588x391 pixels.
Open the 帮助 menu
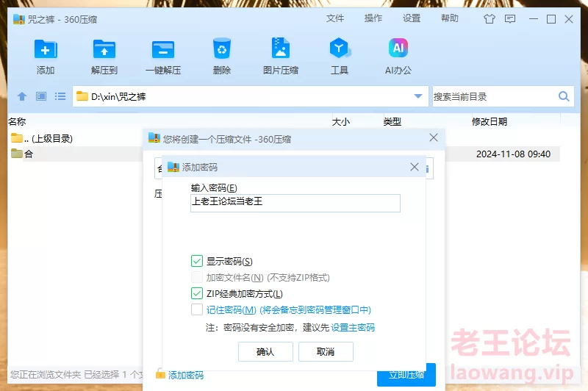click(x=450, y=18)
